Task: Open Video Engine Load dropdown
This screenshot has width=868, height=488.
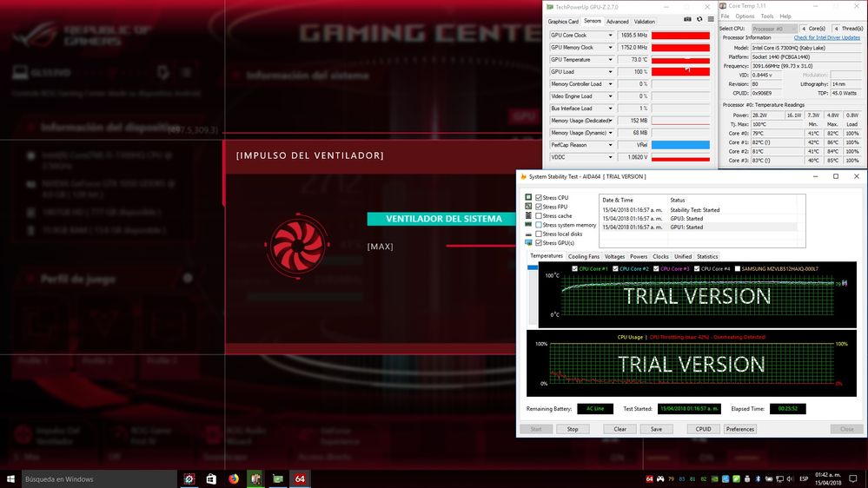Action: [610, 96]
